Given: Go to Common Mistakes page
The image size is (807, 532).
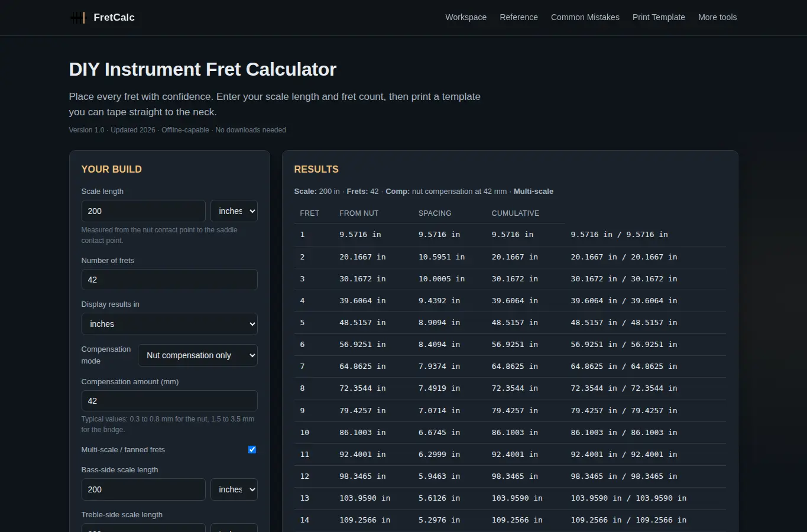Looking at the screenshot, I should pos(585,18).
